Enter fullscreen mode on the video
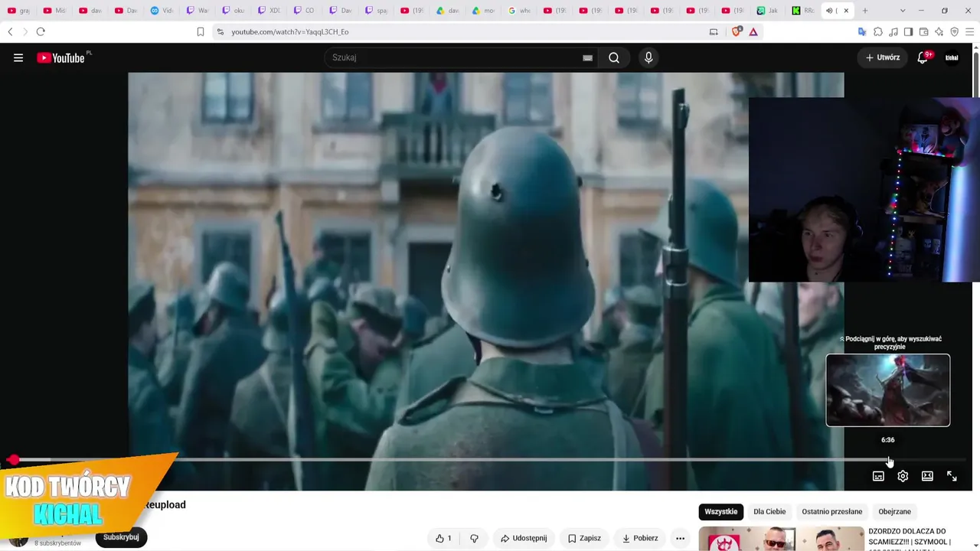 click(952, 476)
